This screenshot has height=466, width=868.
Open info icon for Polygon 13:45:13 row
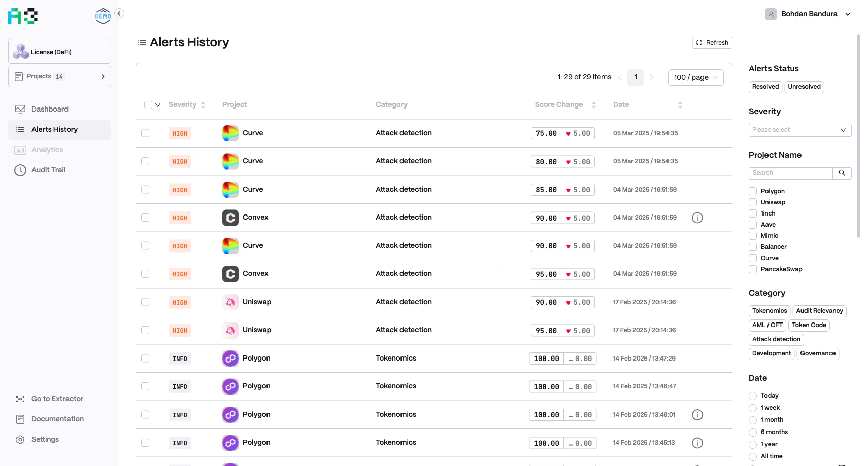(697, 443)
